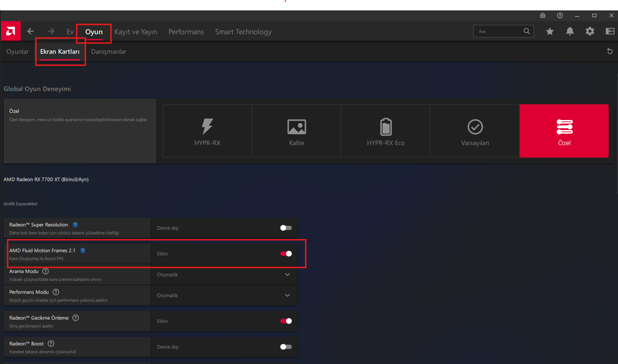Toggle the sidebar panel icon
This screenshot has height=364, width=618.
pos(610,32)
